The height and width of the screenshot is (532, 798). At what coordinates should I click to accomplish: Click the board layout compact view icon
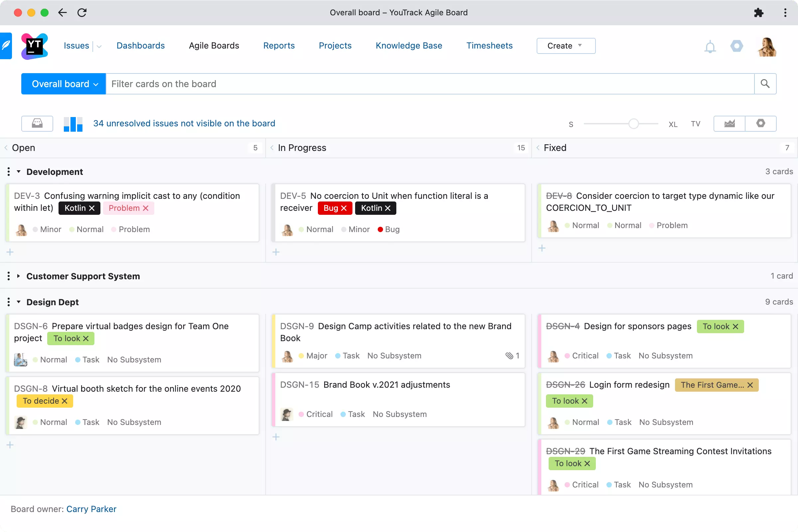(37, 123)
